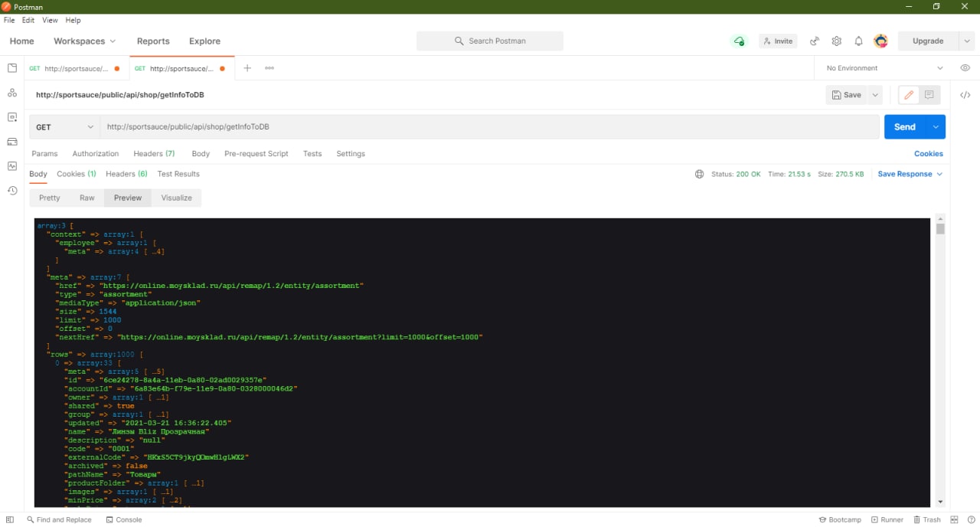
Task: Open the Cookies link
Action: tap(929, 154)
